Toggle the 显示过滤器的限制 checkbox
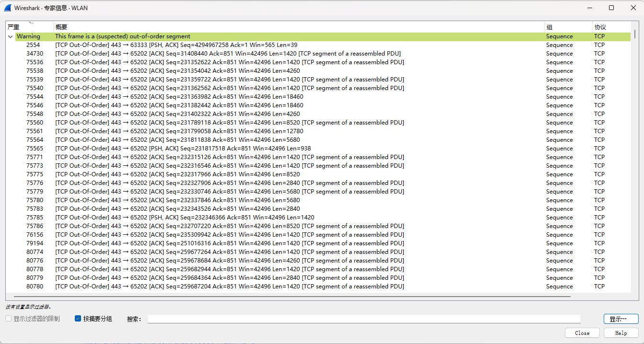Screen dimensions: 644x344 click(9, 319)
